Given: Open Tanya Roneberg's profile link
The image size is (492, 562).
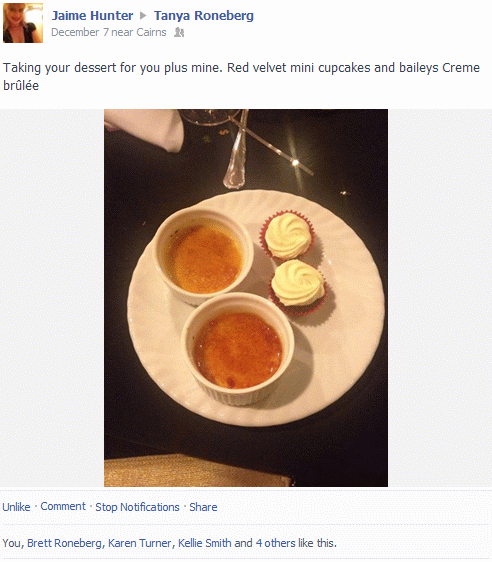Looking at the screenshot, I should (204, 15).
